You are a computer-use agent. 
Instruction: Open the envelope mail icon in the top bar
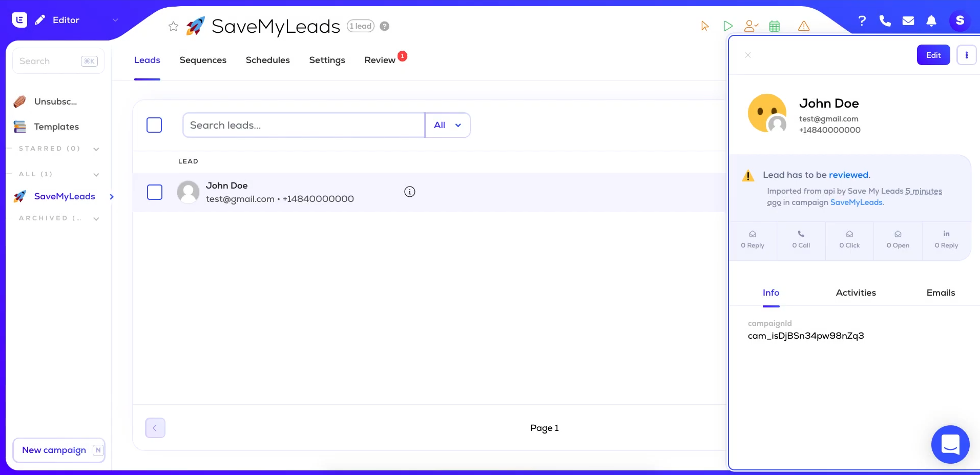pyautogui.click(x=908, y=20)
